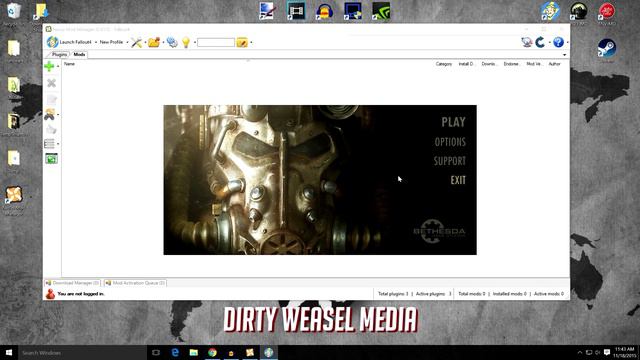Open File Explorer from the taskbar
Image resolution: width=640 pixels, height=360 pixels.
point(194,353)
